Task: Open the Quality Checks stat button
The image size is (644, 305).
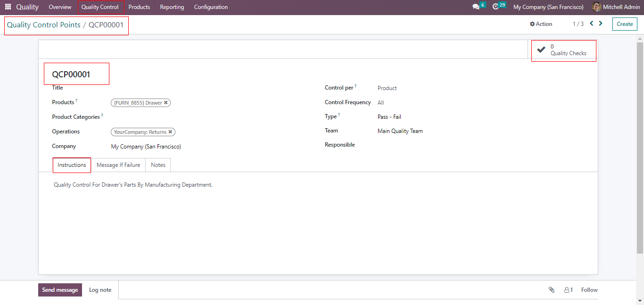Action: coord(563,50)
